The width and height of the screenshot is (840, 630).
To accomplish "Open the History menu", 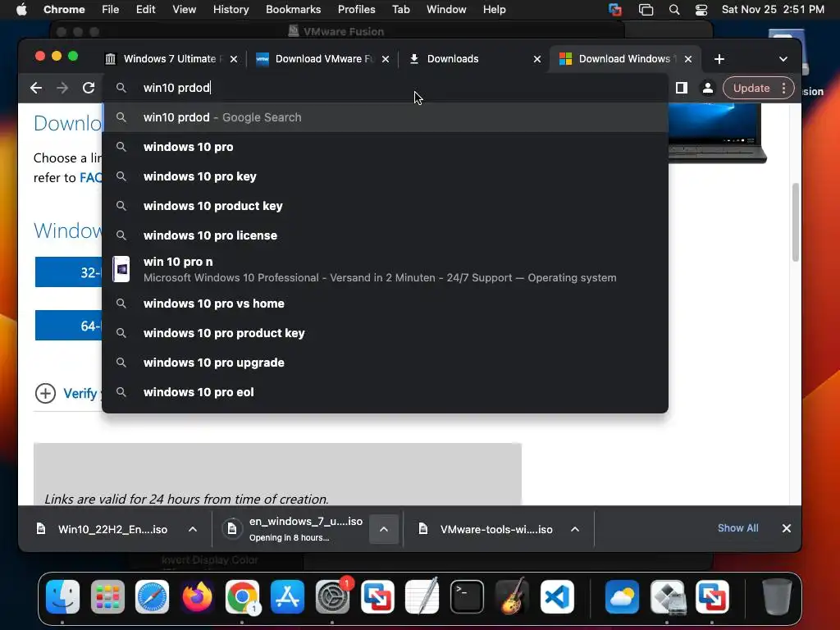I will (x=231, y=10).
